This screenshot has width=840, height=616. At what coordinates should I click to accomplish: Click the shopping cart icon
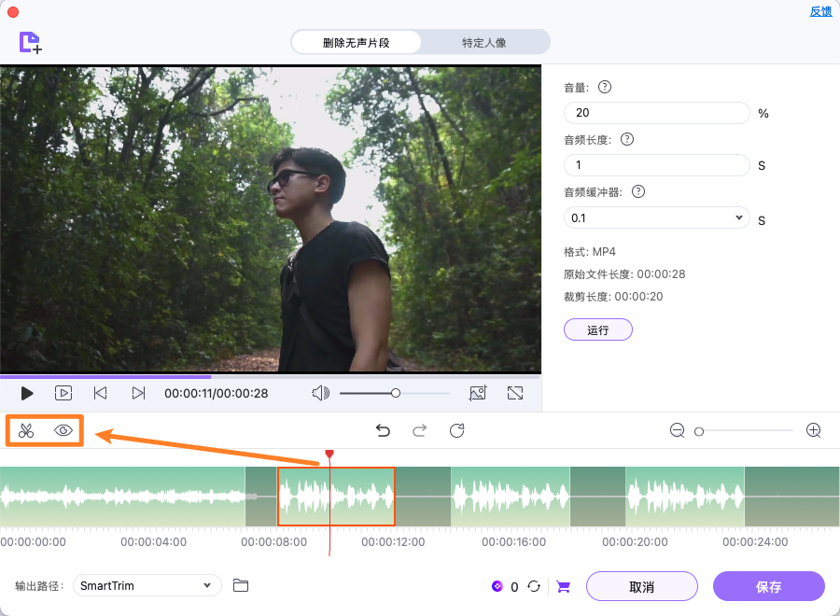point(563,586)
